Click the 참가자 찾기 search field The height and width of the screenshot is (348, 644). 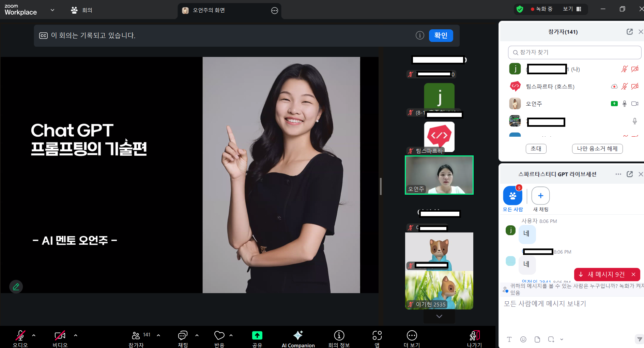574,52
